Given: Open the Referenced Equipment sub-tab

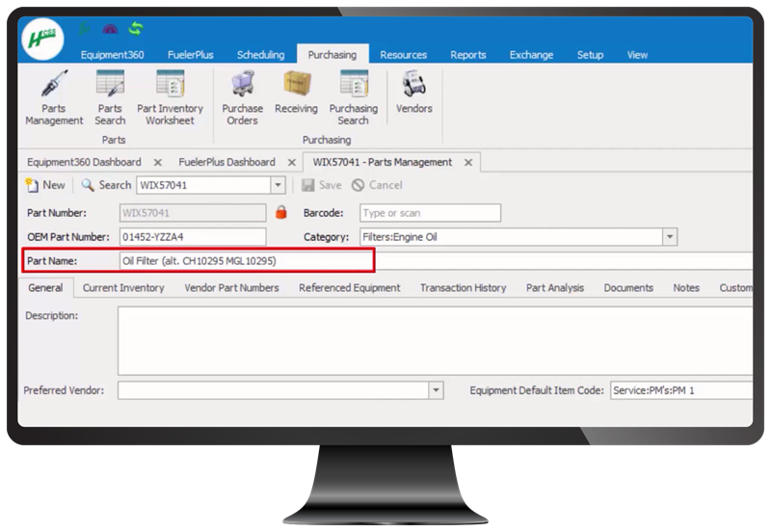Looking at the screenshot, I should coord(350,288).
